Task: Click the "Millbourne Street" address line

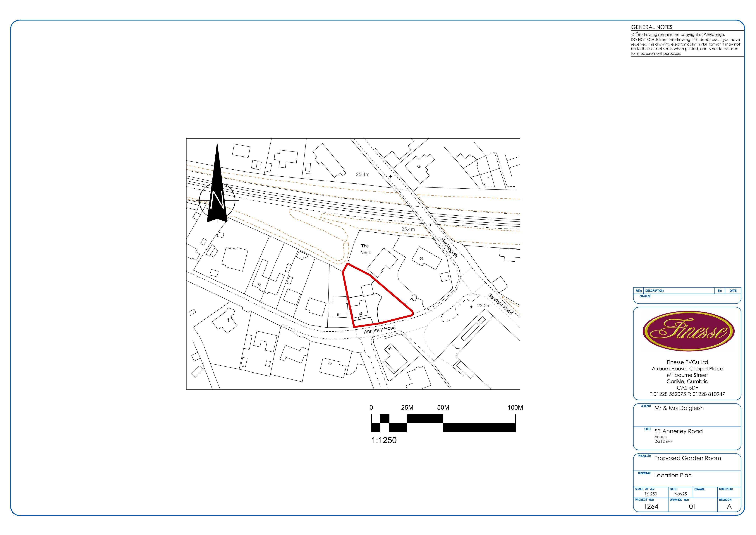Action: coord(687,375)
